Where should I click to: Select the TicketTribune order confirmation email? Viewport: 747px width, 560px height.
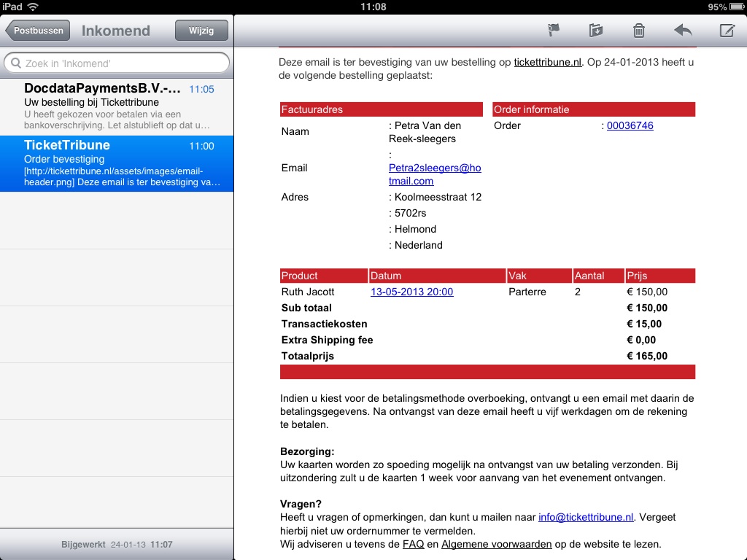(117, 164)
